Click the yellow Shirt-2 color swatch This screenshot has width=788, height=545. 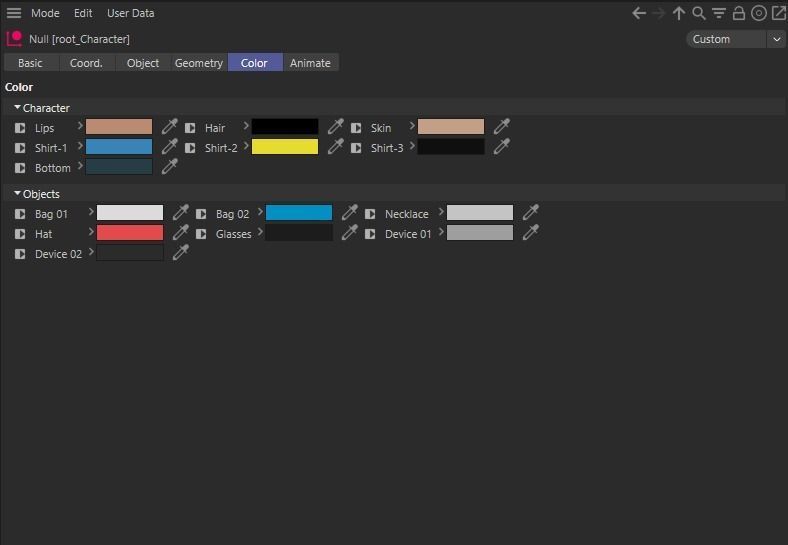285,147
